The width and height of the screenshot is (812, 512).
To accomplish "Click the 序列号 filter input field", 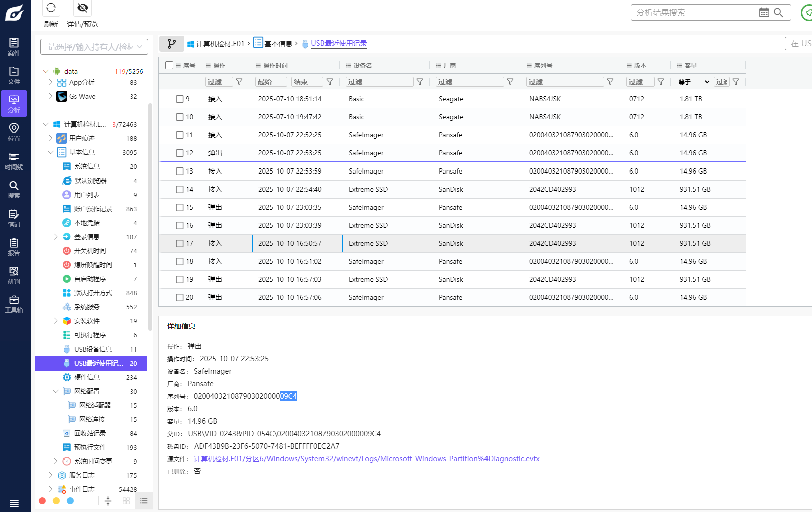I will 565,82.
